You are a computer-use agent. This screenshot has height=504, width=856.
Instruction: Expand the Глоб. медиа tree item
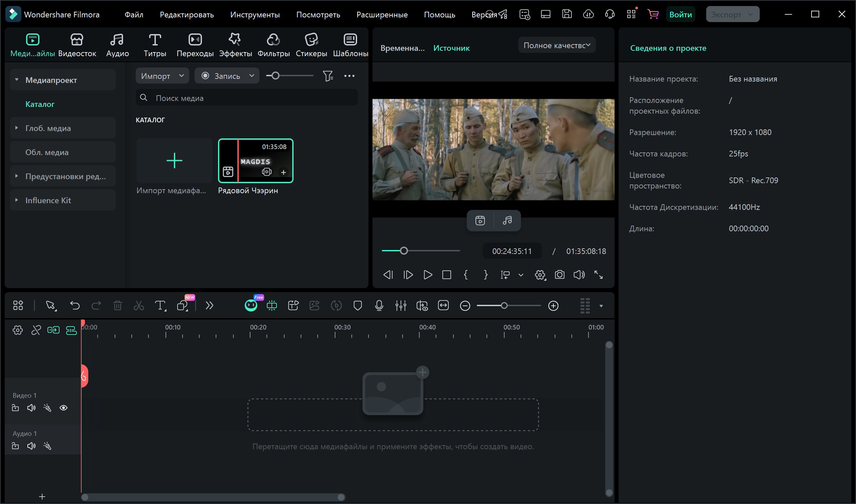[x=17, y=128]
